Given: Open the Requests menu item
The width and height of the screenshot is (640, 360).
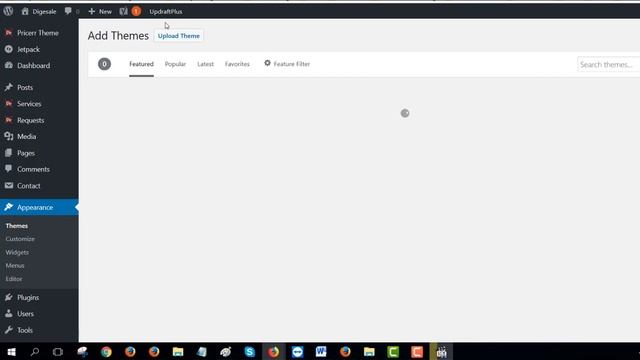Looking at the screenshot, I should click(x=30, y=120).
